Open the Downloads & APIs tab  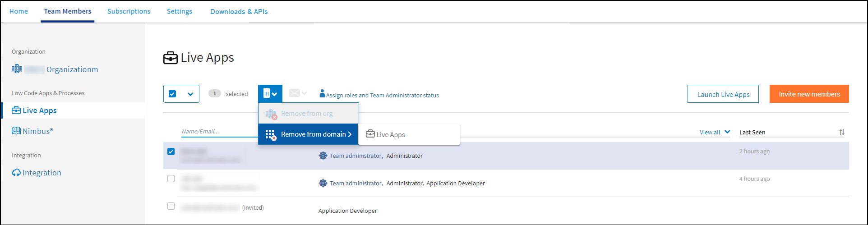[x=239, y=12]
